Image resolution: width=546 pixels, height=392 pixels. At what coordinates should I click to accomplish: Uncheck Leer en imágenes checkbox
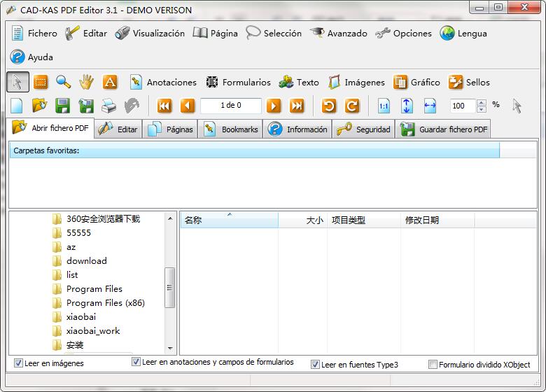(19, 363)
